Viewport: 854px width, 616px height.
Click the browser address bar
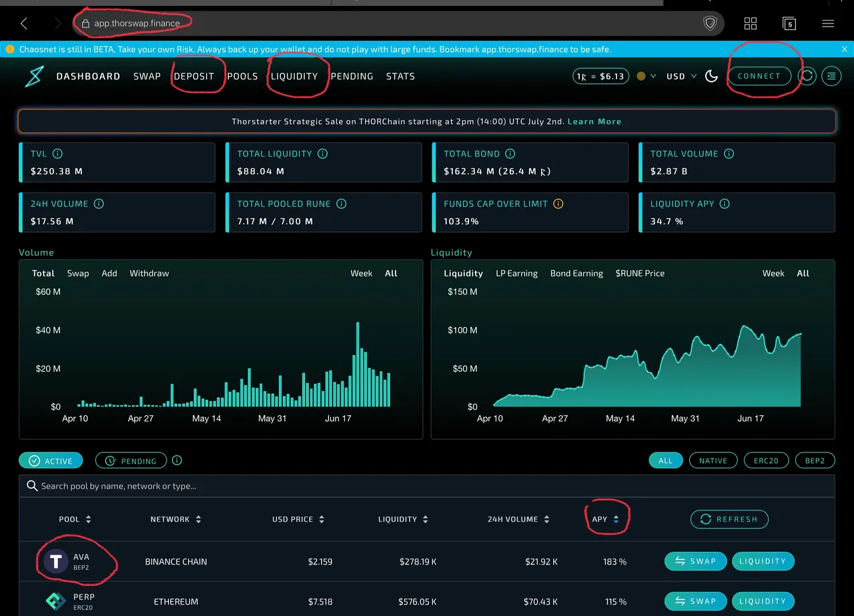click(x=398, y=23)
